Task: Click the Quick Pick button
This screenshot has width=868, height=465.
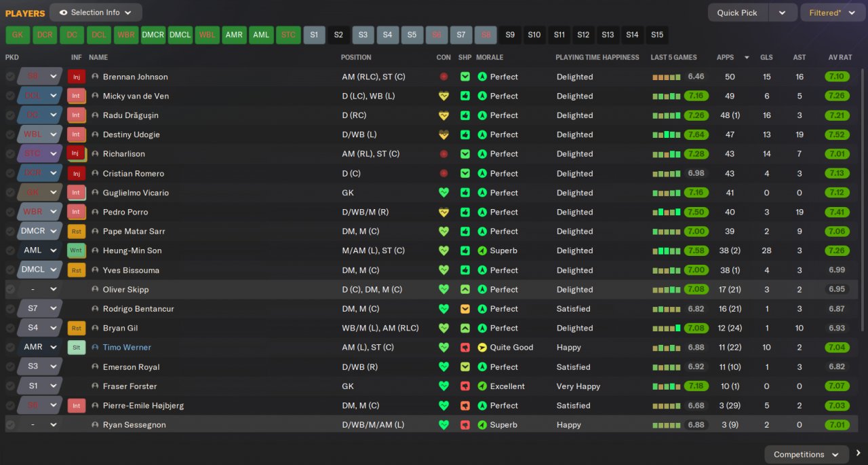Action: (737, 12)
